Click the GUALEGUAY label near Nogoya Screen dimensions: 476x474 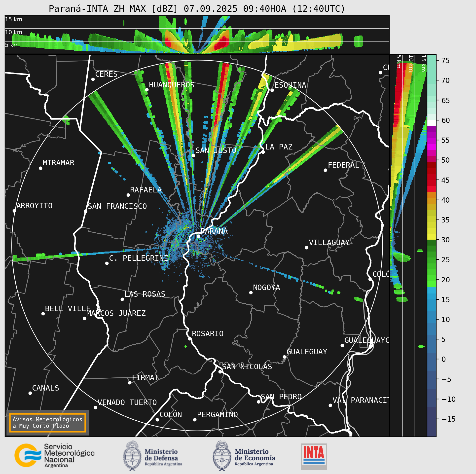click(x=307, y=352)
